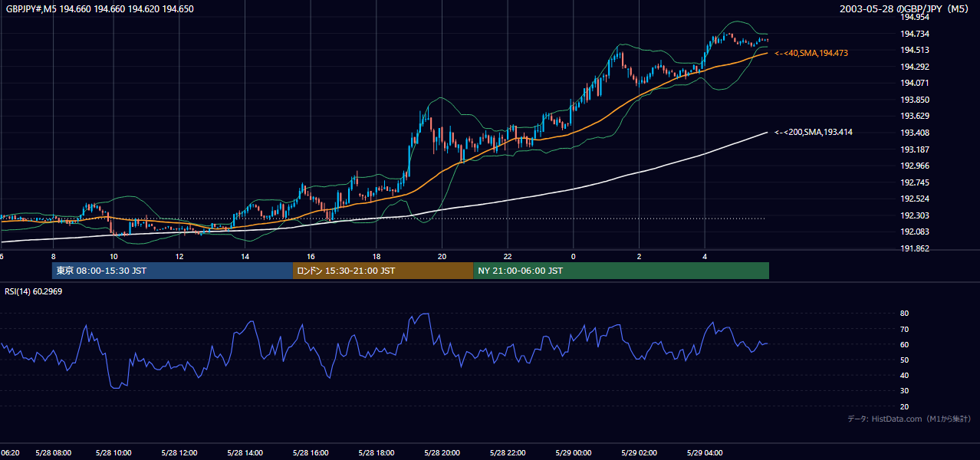980x460 pixels.
Task: Click the 5/28 18:00 time label
Action: [377, 452]
